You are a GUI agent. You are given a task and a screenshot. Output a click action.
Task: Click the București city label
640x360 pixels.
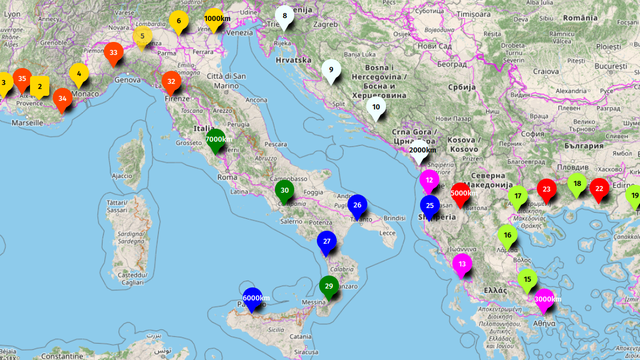611,66
